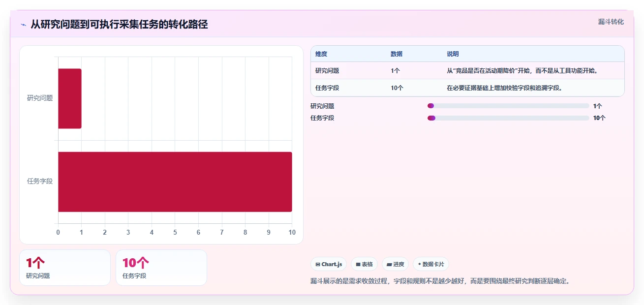The image size is (644, 305).
Task: Click the 任务字段 progress bar
Action: click(x=508, y=118)
